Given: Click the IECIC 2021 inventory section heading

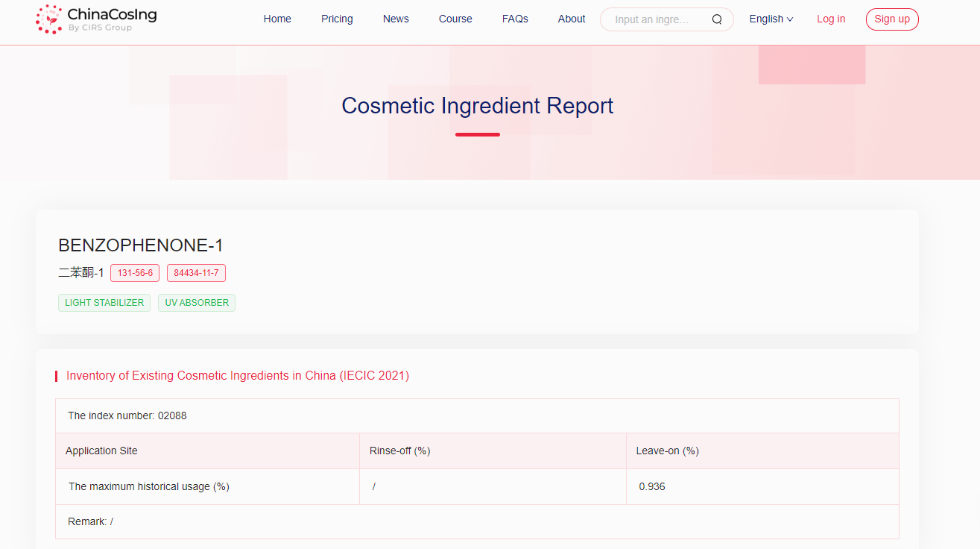Looking at the screenshot, I should click(x=238, y=376).
